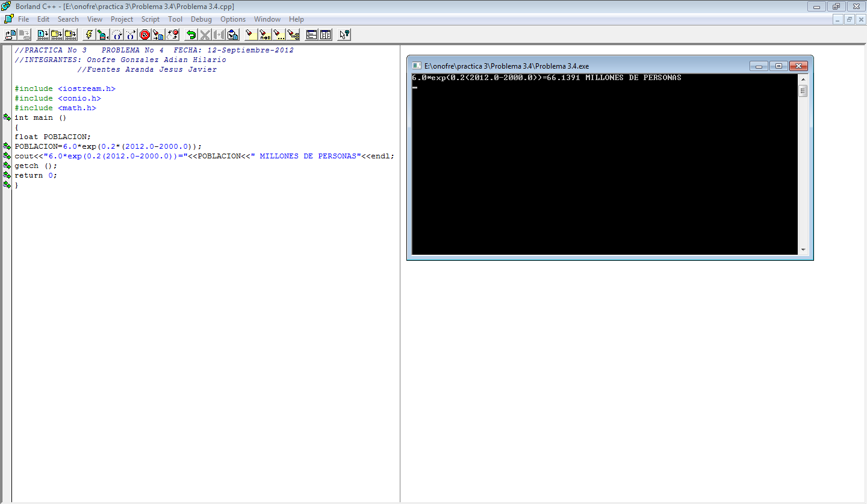Run the program using the lightning bolt icon
This screenshot has height=504, width=867.
89,34
